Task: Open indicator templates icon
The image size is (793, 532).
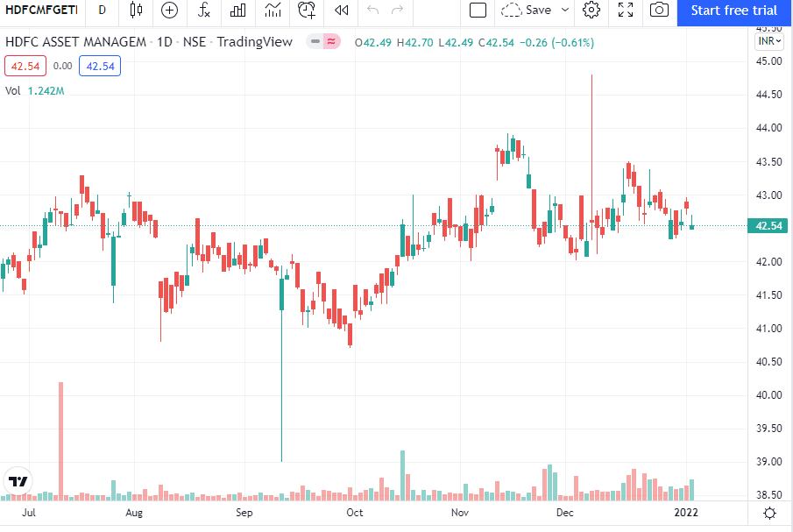Action: [x=273, y=11]
